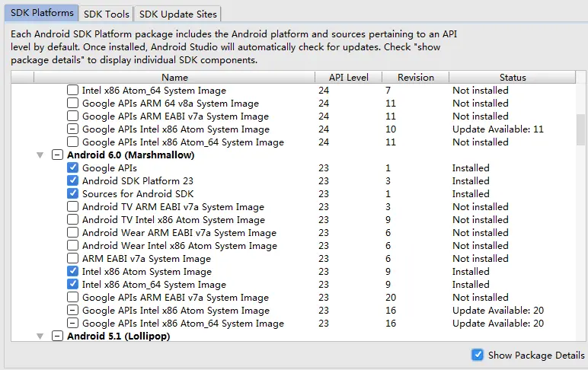This screenshot has height=370, width=588.
Task: Uncheck Android SDK Platform 23
Action: point(72,180)
